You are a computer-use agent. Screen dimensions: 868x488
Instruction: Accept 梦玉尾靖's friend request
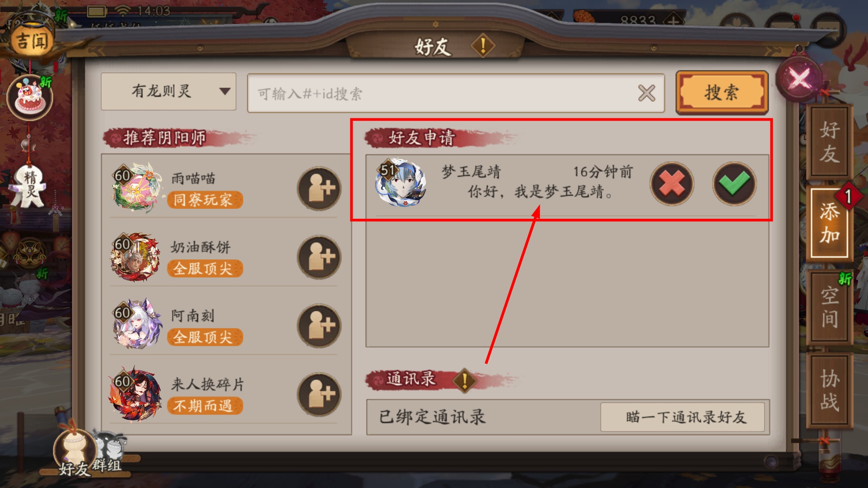coord(734,184)
